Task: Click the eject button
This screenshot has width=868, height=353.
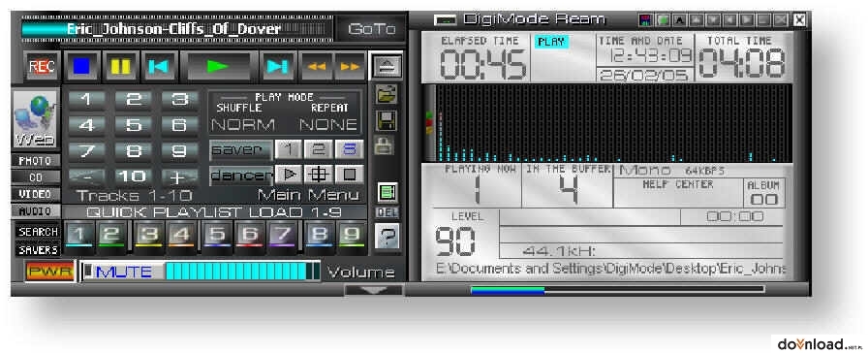Action: coord(386,67)
